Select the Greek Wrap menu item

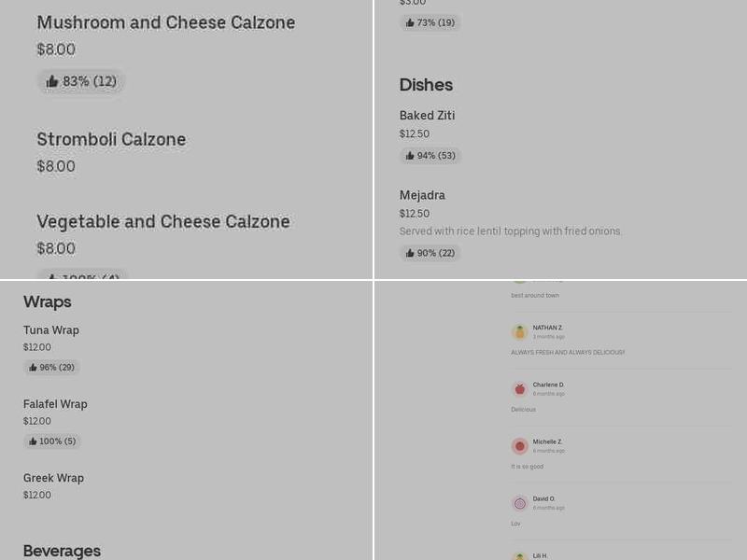pyautogui.click(x=53, y=477)
